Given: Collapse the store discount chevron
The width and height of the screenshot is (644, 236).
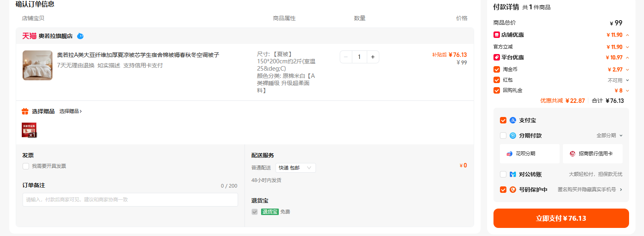Looking at the screenshot, I should click(x=627, y=35).
